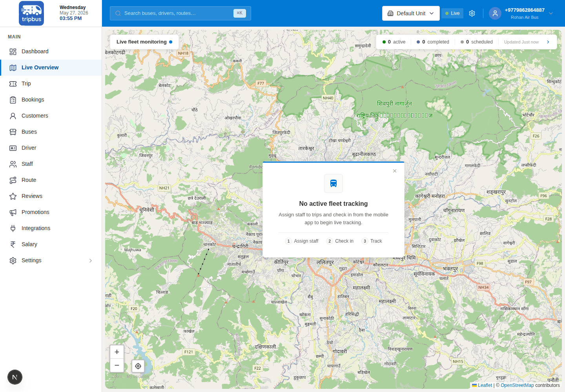Center map on my location
This screenshot has width=565, height=392.
click(138, 366)
